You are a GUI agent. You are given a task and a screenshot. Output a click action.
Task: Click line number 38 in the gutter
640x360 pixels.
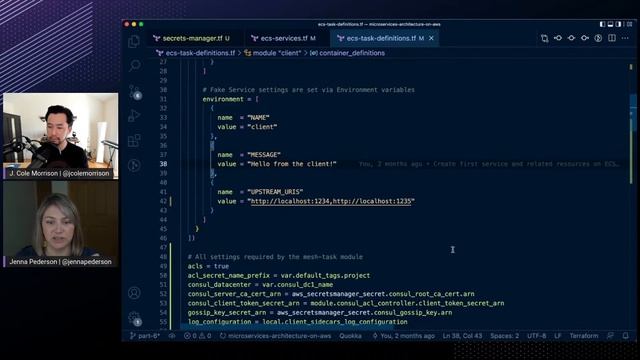163,164
